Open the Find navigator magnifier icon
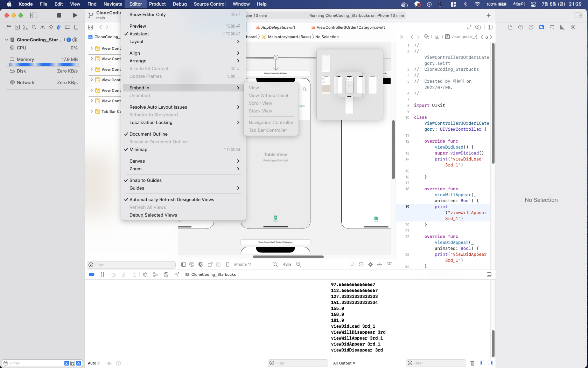 tap(34, 27)
